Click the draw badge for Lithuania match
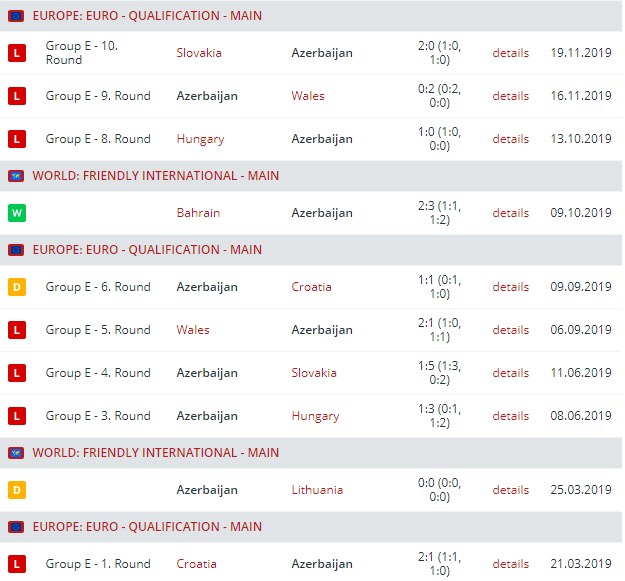Image resolution: width=625 pixels, height=581 pixels. click(15, 490)
